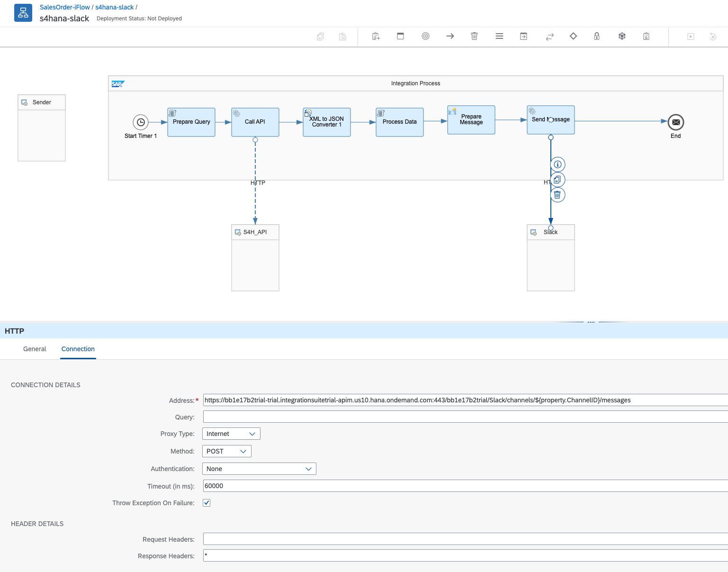Viewport: 728px width, 572px height.
Task: Open the security lock palette icon
Action: (597, 36)
